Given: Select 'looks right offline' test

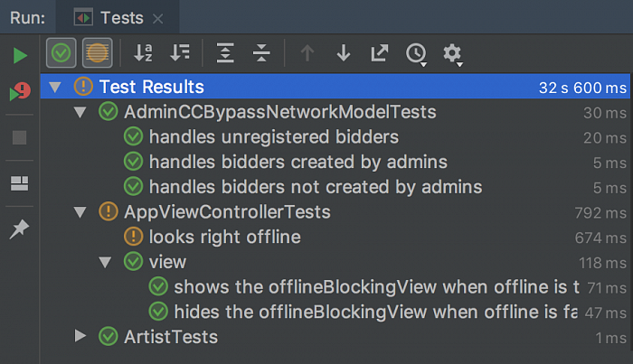Looking at the screenshot, I should tap(224, 238).
